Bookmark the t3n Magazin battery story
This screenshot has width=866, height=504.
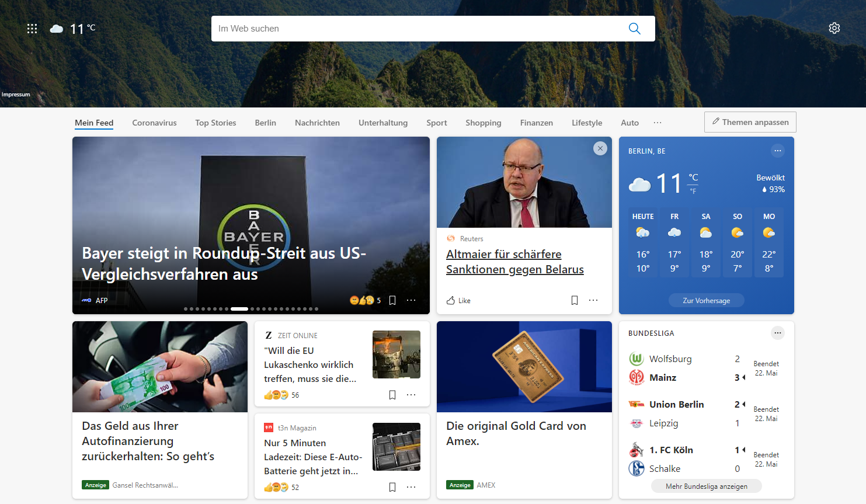click(392, 487)
